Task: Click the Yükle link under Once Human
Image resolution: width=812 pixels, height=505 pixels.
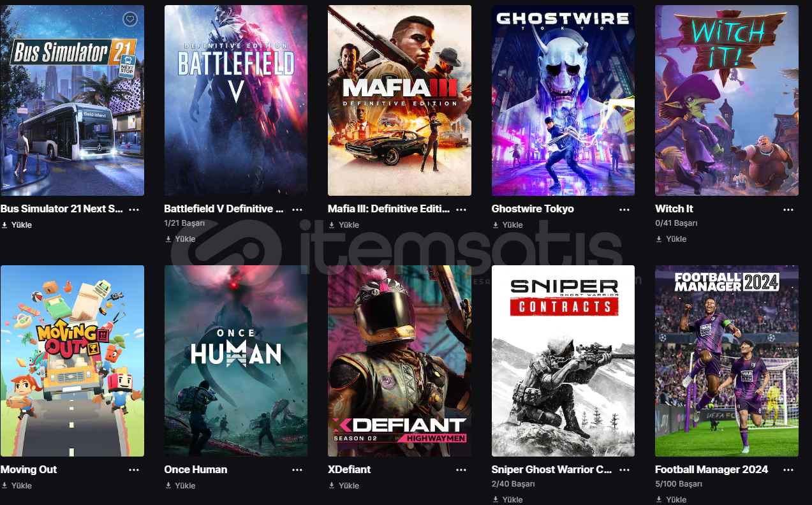Action: pyautogui.click(x=180, y=486)
